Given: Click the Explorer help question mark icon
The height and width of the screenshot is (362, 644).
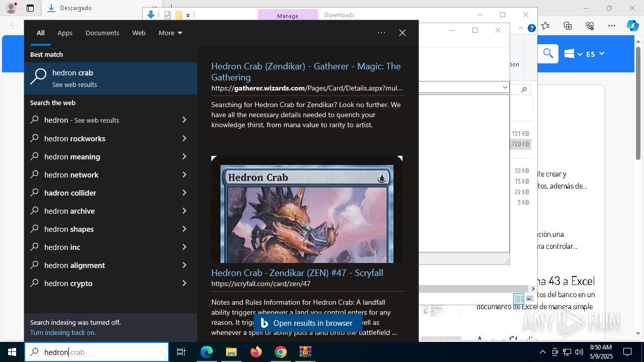Looking at the screenshot, I should tap(531, 29).
